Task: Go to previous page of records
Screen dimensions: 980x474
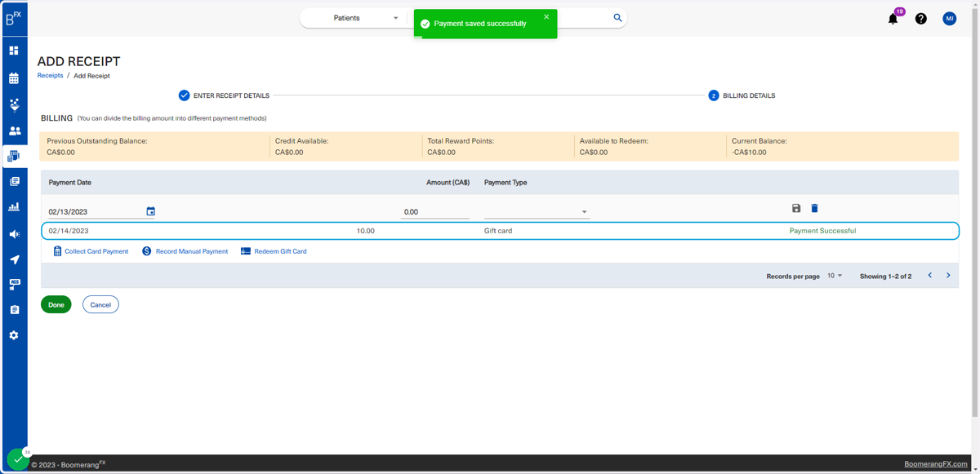Action: pyautogui.click(x=929, y=276)
